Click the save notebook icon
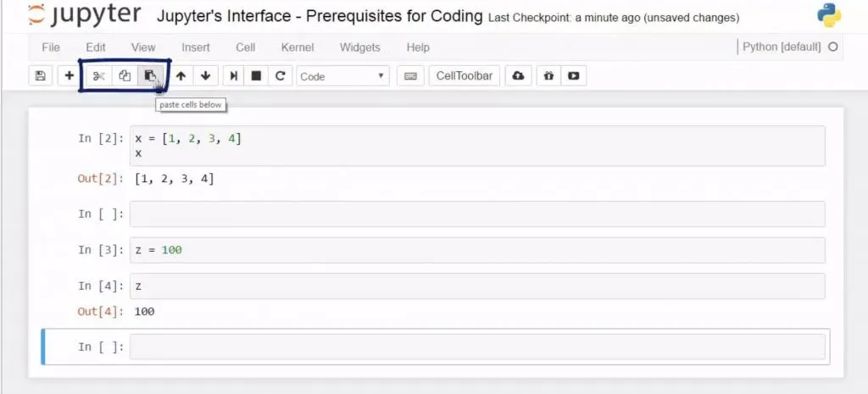 [40, 76]
